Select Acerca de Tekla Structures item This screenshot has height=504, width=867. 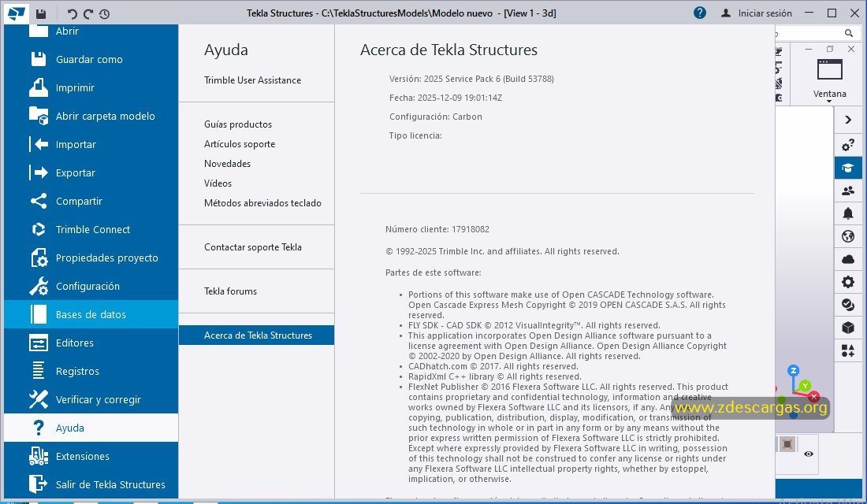257,335
